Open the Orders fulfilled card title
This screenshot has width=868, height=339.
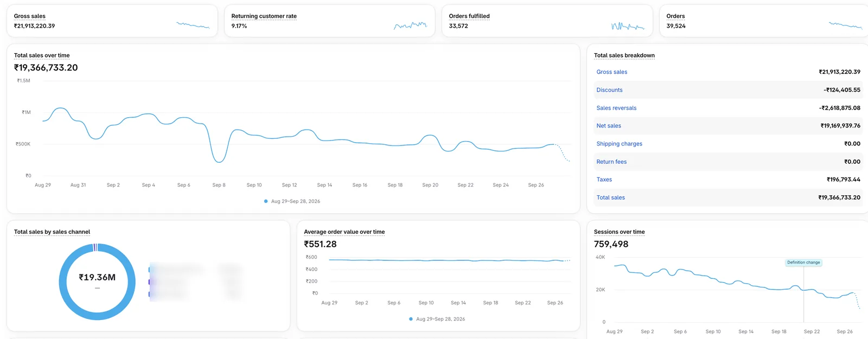469,16
